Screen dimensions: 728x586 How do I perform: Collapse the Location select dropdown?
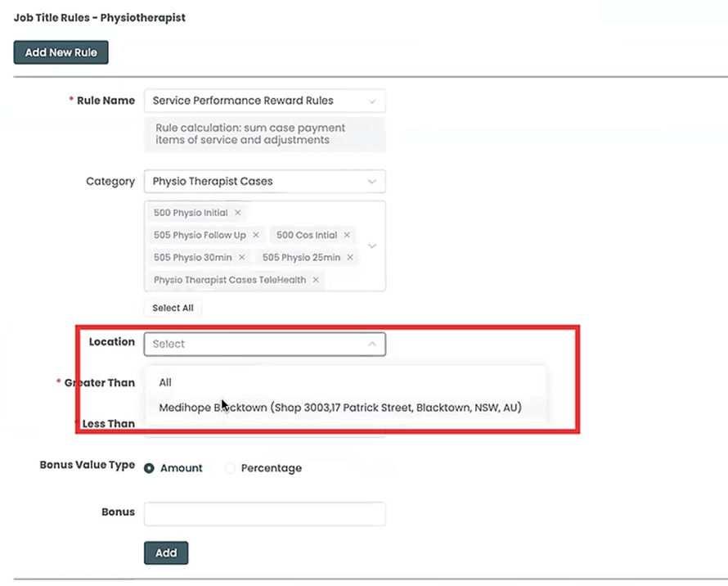371,345
